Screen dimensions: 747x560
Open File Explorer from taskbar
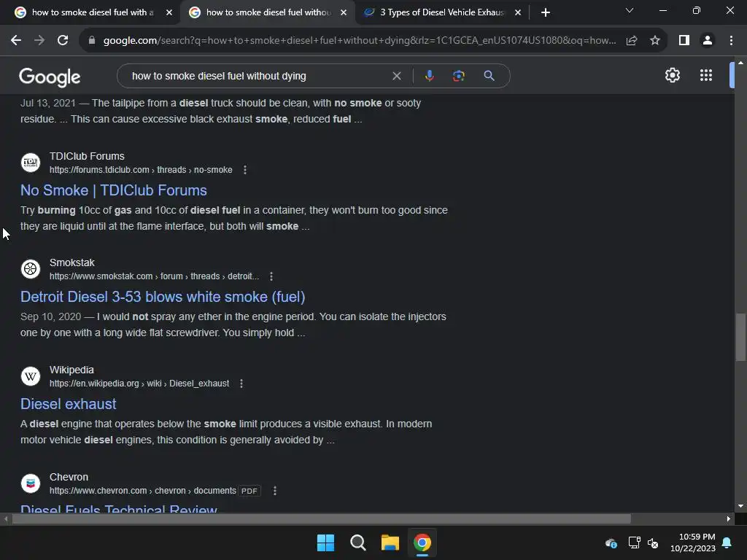390,542
